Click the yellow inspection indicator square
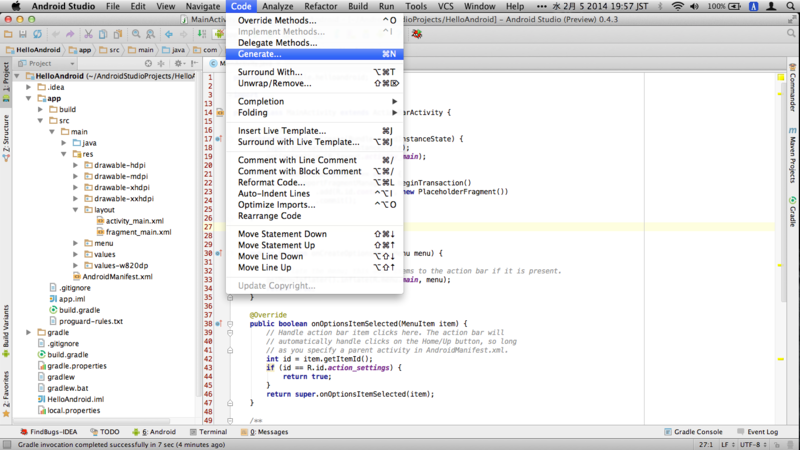 click(x=781, y=78)
